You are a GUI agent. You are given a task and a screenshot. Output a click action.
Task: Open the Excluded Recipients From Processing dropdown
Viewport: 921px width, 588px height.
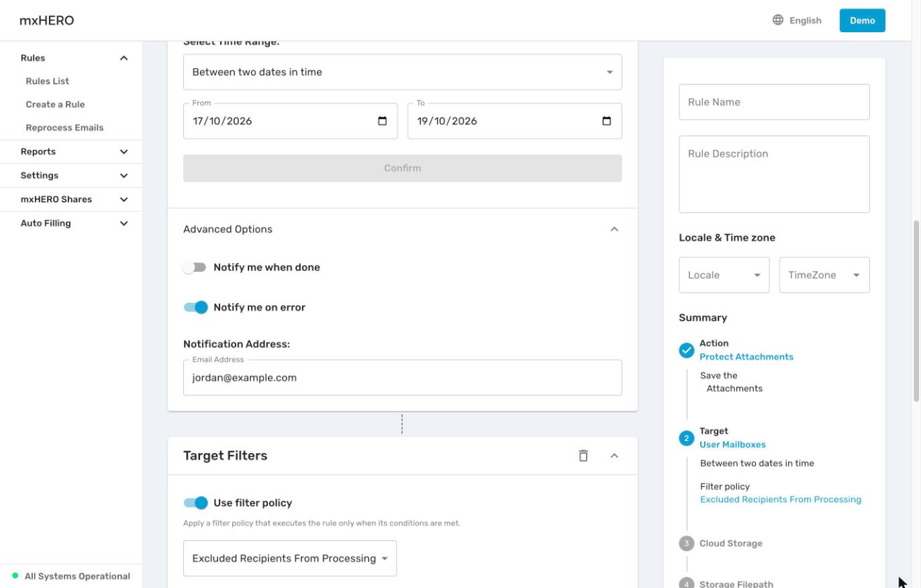pos(290,558)
